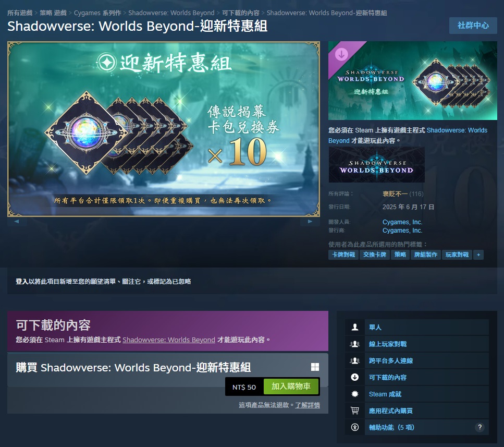Open accessibility help question mark
Screen dimensions: 504x447
[480, 427]
